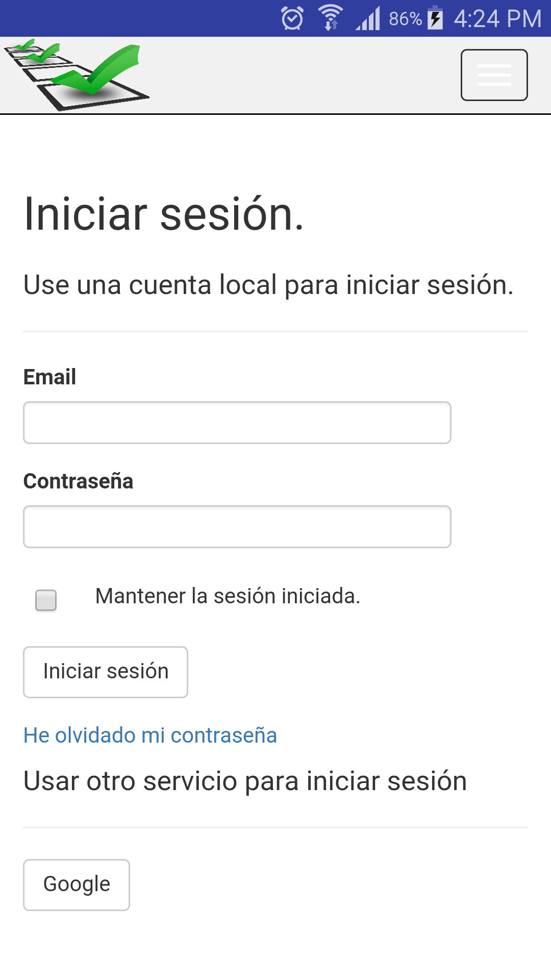Focus the Contraseña input field
The image size is (551, 980).
(x=237, y=526)
